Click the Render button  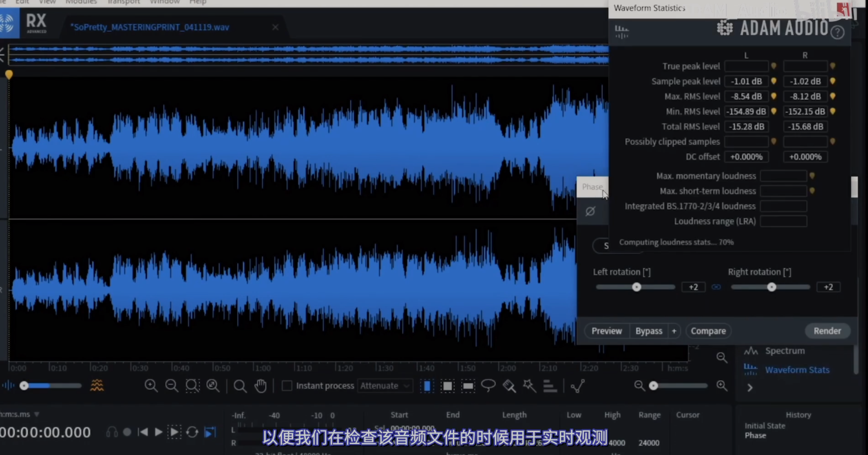pyautogui.click(x=827, y=331)
